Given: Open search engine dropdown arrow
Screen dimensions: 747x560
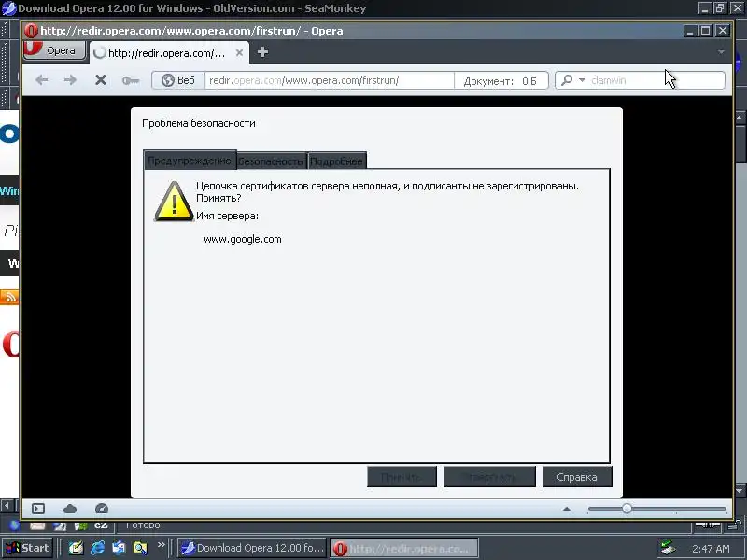Looking at the screenshot, I should (x=582, y=80).
